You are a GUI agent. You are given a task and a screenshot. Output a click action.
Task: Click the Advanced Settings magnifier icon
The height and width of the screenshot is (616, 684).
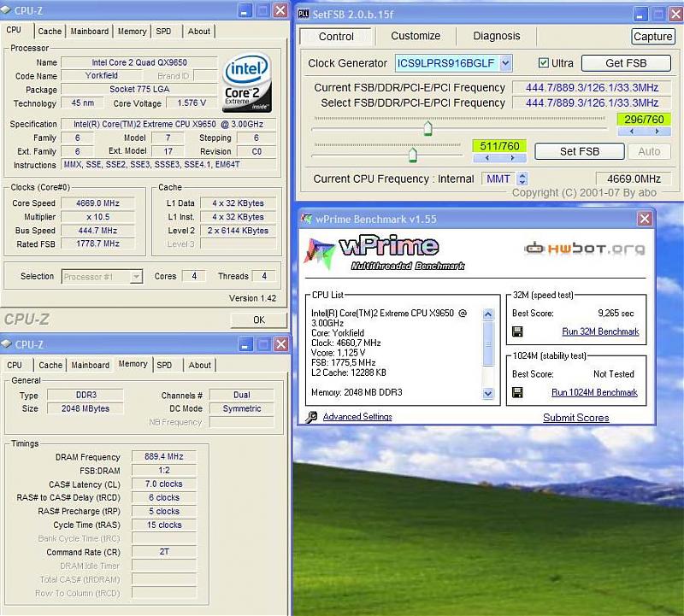pos(311,417)
